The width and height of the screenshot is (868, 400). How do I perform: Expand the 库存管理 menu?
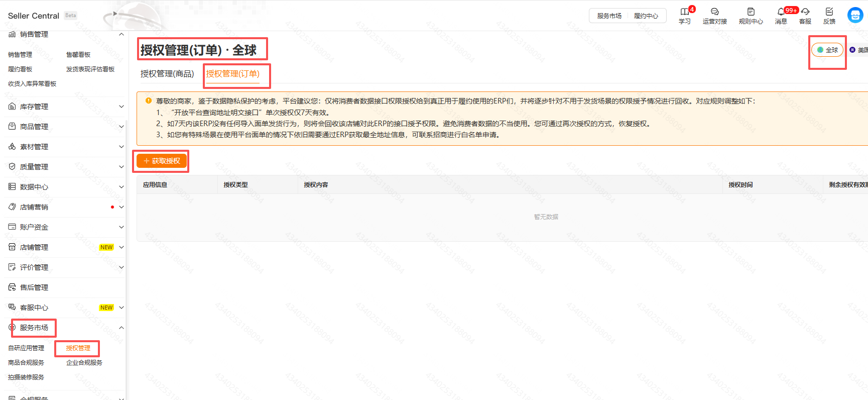coord(121,107)
